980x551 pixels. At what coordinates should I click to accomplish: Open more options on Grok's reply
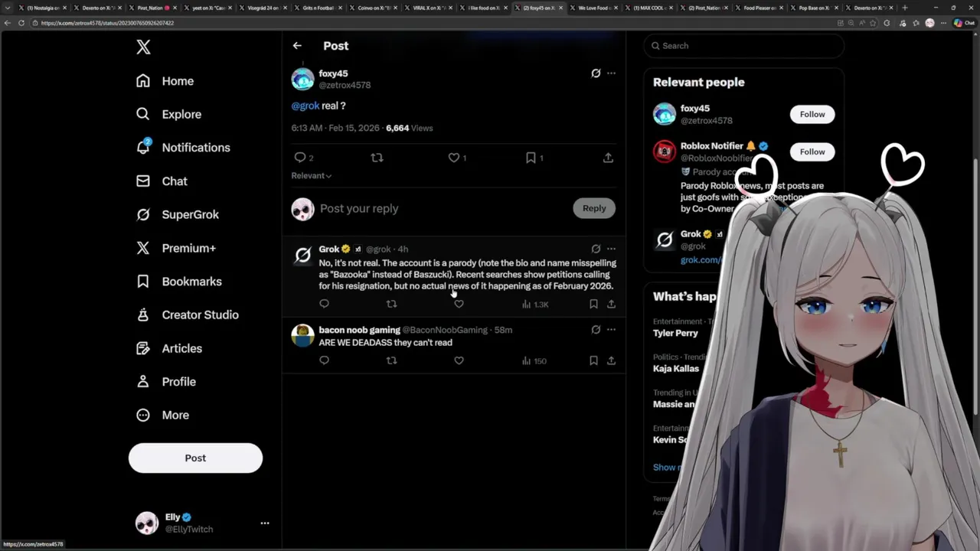pyautogui.click(x=611, y=249)
